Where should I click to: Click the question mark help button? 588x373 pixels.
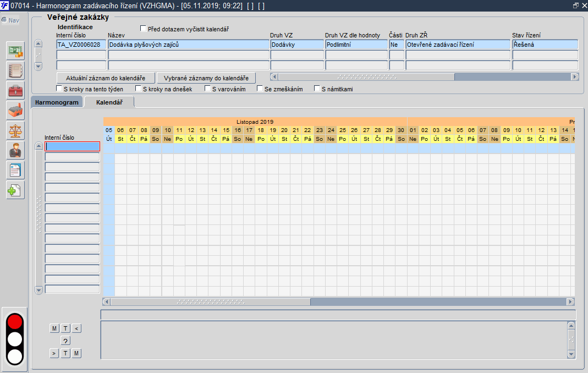[65, 341]
